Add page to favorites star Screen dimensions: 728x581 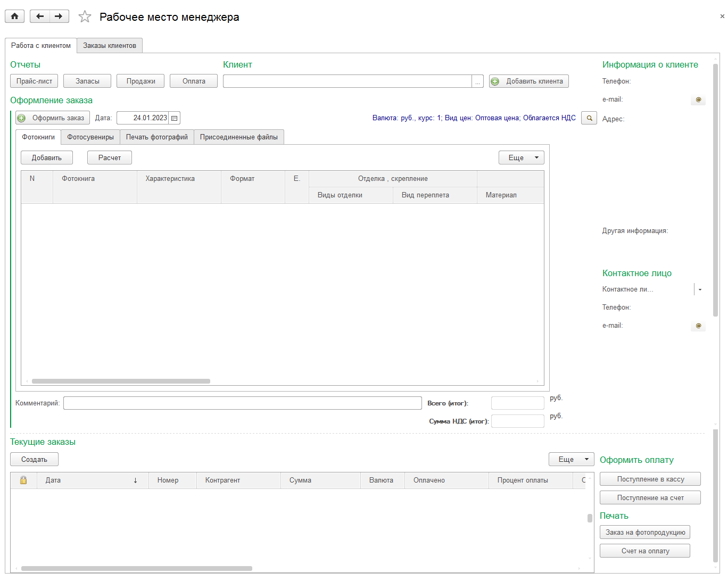[85, 17]
